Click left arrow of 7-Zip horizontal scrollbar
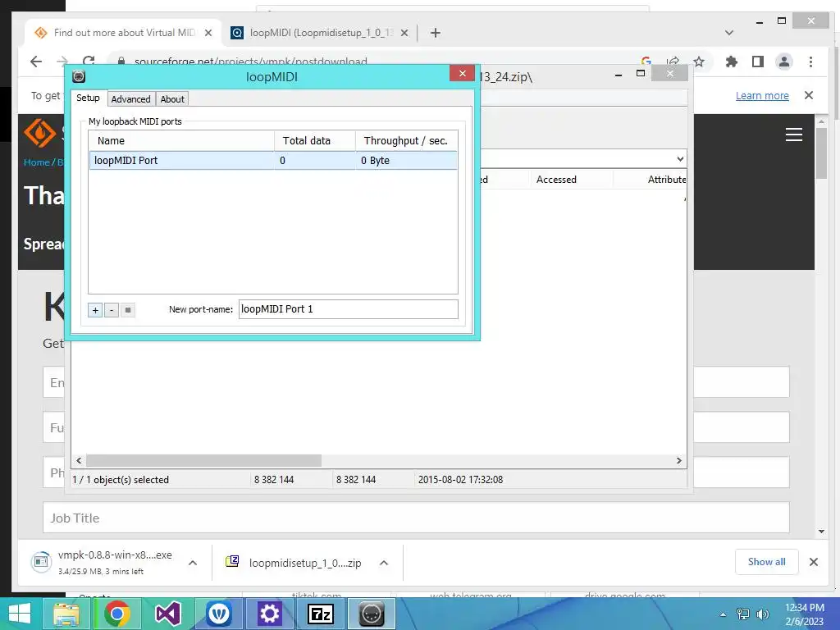The image size is (840, 630). point(80,461)
